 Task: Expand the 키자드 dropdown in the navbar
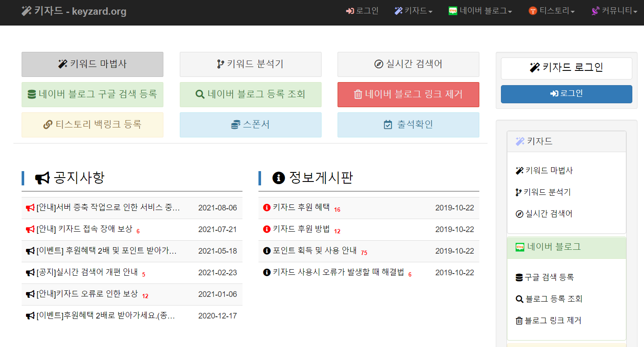tap(414, 11)
